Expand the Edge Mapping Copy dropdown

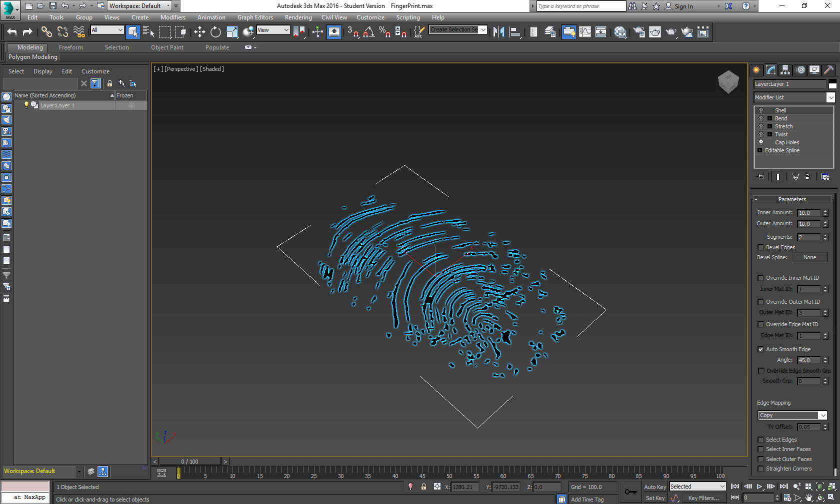(822, 415)
